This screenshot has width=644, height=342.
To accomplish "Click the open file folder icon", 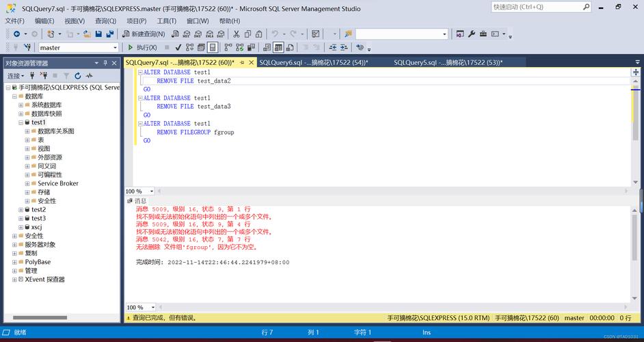I will pos(87,34).
